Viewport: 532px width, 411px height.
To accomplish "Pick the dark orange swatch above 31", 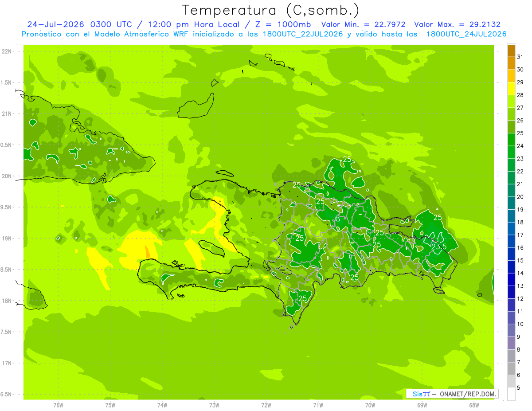I will [x=511, y=51].
